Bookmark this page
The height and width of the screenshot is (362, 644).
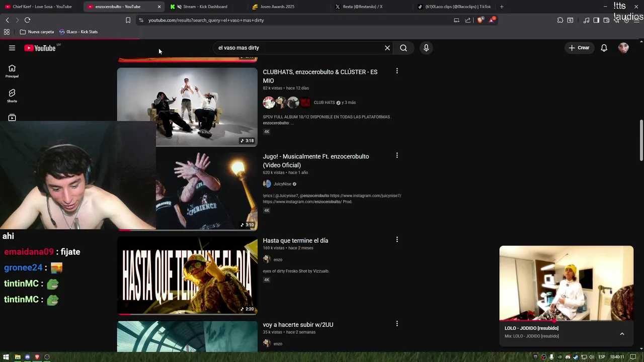(x=128, y=20)
